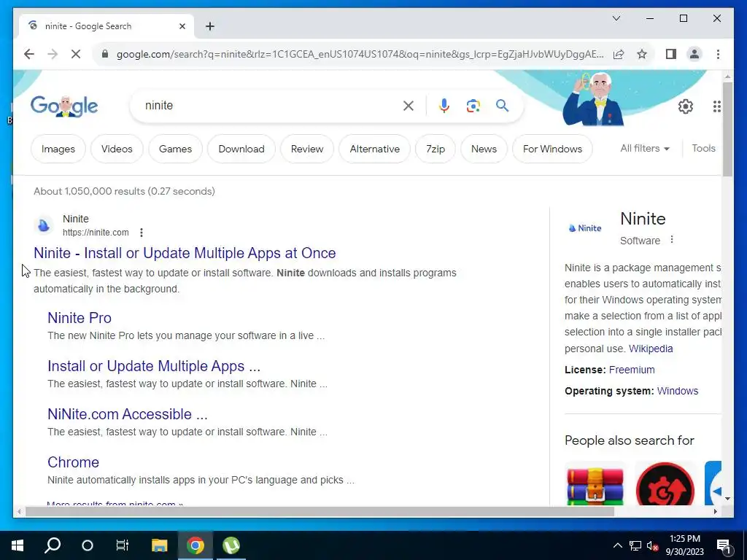Click the vertical scrollbar thumb
Image resolution: width=747 pixels, height=560 pixels.
[x=727, y=129]
